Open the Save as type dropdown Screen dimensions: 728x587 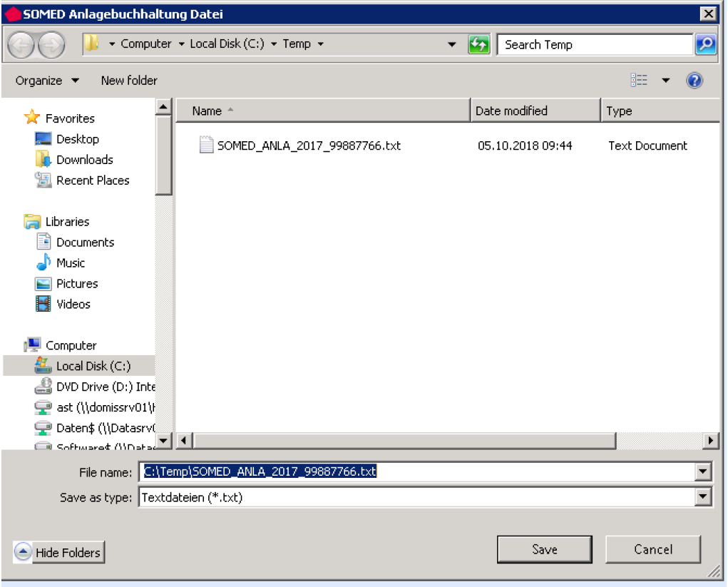pyautogui.click(x=703, y=497)
